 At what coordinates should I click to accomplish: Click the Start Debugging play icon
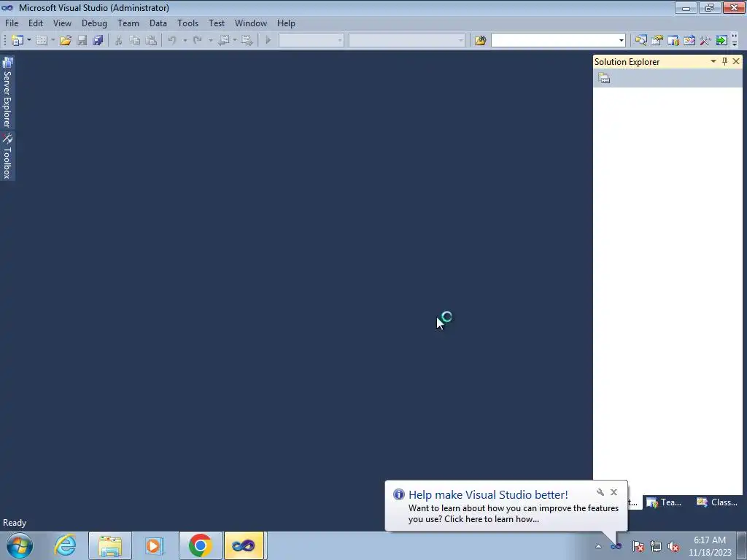268,41
